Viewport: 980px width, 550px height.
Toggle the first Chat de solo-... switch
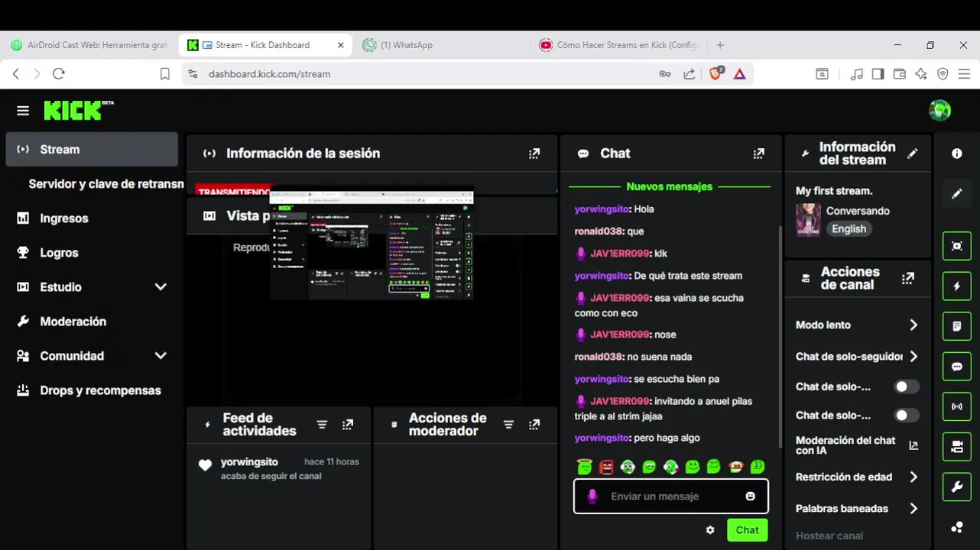click(x=907, y=387)
